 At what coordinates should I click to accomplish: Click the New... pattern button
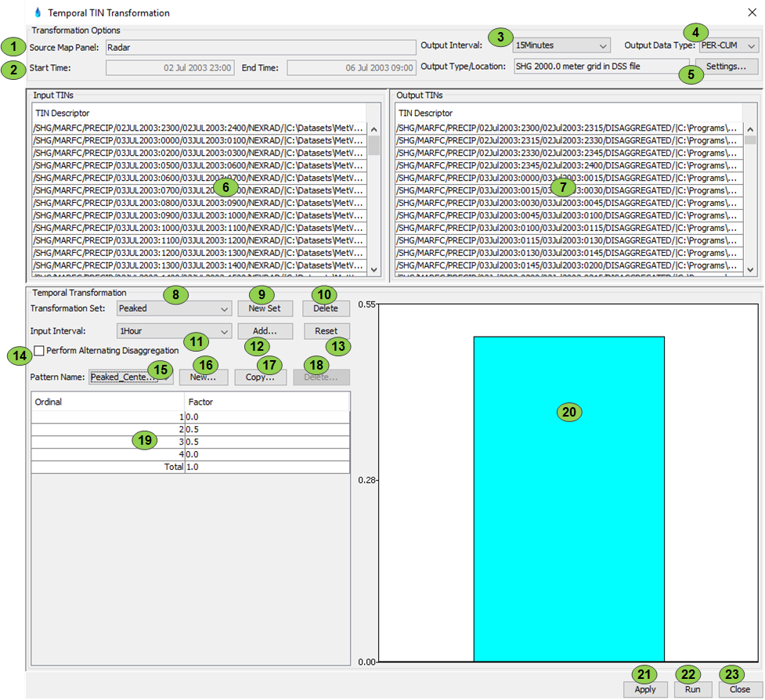(x=204, y=377)
